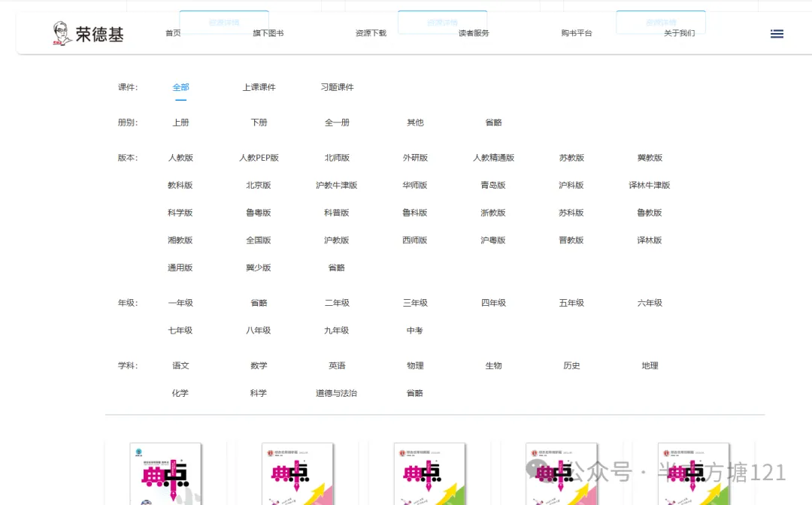Click the 荣德基 logo

pos(88,34)
